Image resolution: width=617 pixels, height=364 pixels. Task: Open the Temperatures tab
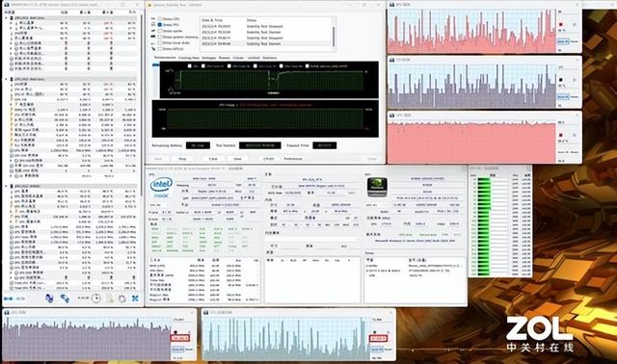pos(165,58)
